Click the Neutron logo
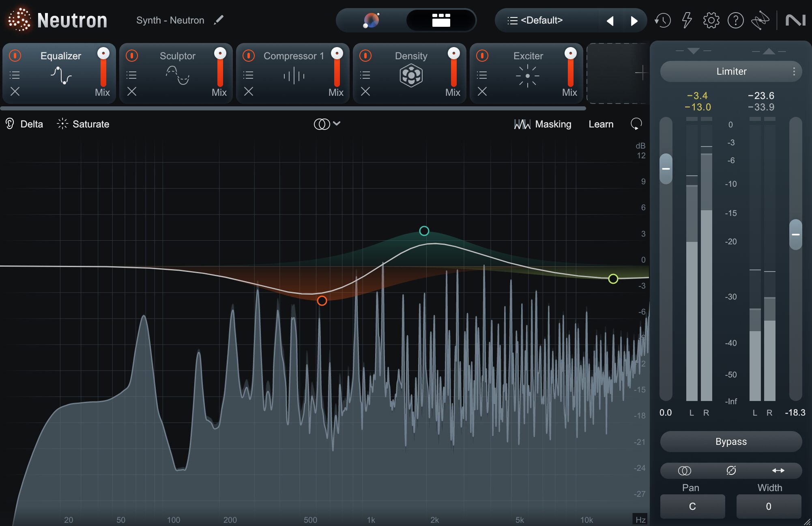Screen dimensions: 812x526 point(57,20)
